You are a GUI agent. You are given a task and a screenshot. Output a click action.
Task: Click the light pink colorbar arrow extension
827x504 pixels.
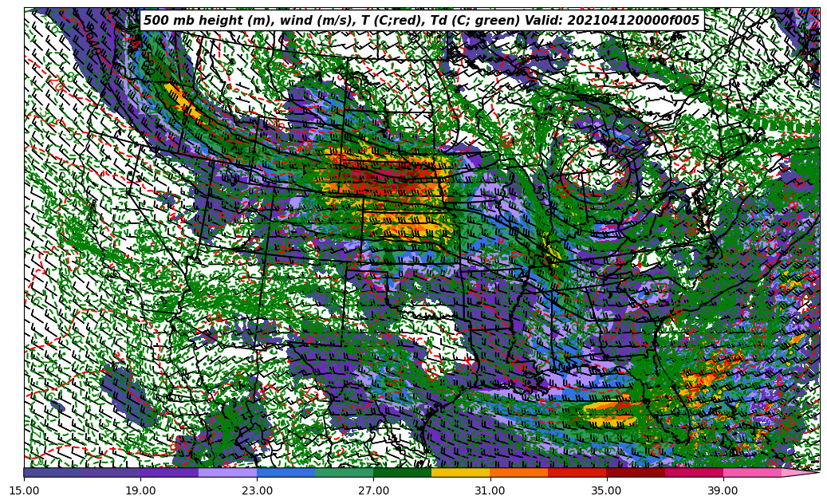tap(799, 472)
